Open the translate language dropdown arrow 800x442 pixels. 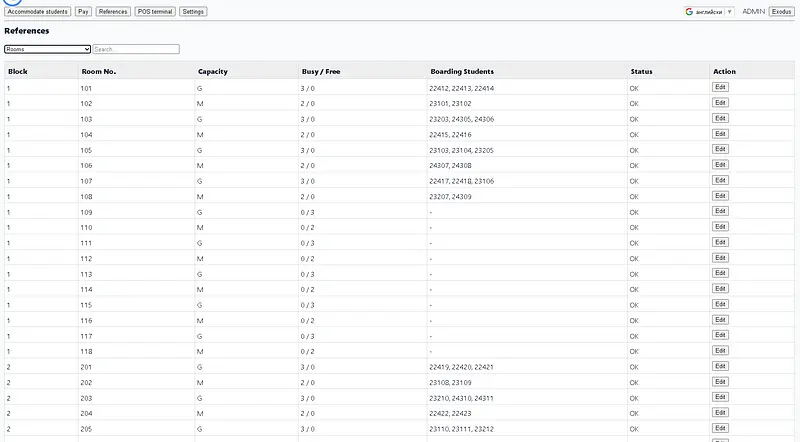pyautogui.click(x=729, y=12)
